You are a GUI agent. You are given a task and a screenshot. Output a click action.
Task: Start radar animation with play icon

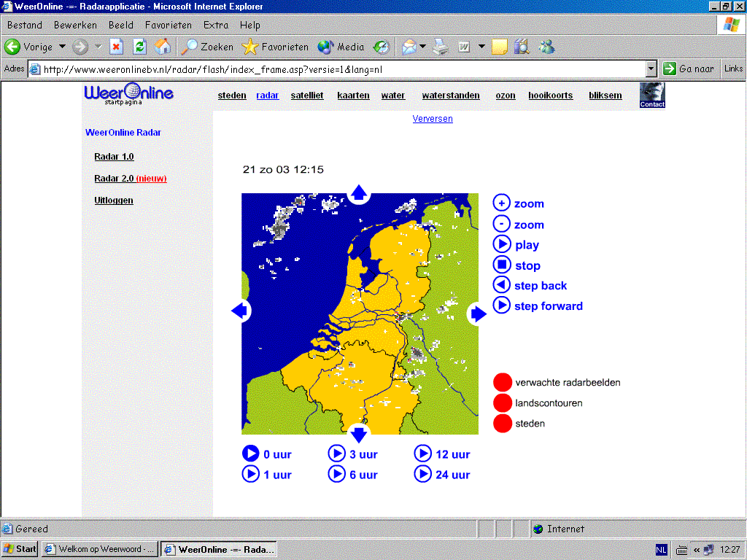[x=502, y=244]
